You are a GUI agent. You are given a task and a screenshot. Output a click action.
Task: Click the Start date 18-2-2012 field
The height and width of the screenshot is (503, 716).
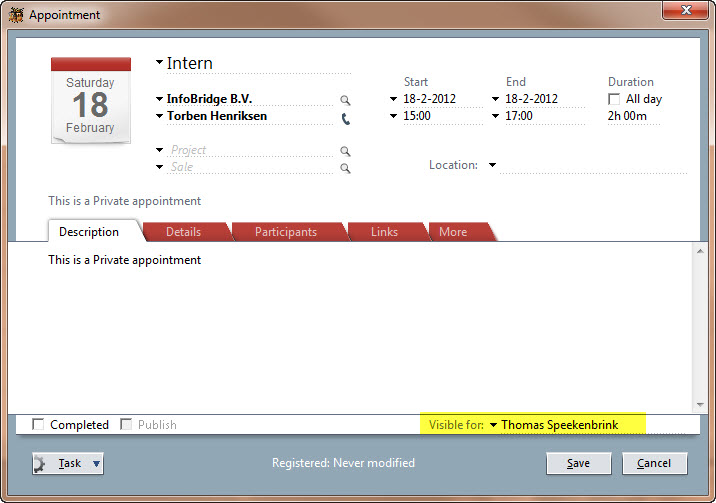[x=442, y=99]
